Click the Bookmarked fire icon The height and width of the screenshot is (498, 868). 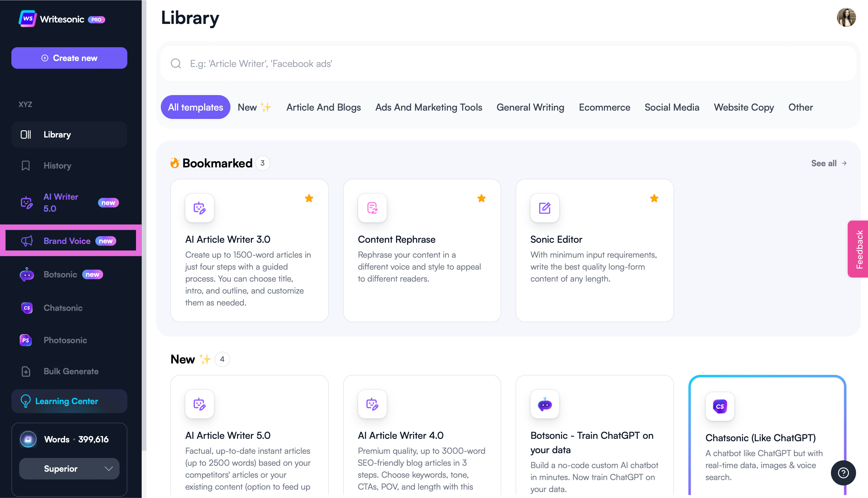pyautogui.click(x=175, y=163)
